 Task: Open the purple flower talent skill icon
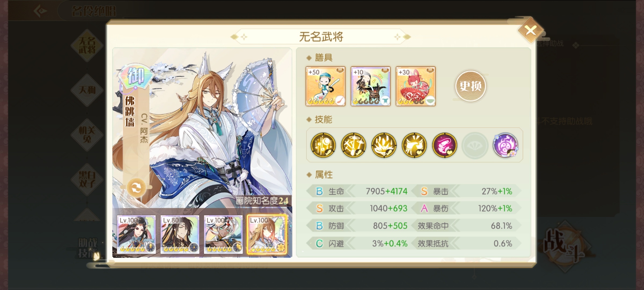point(506,145)
